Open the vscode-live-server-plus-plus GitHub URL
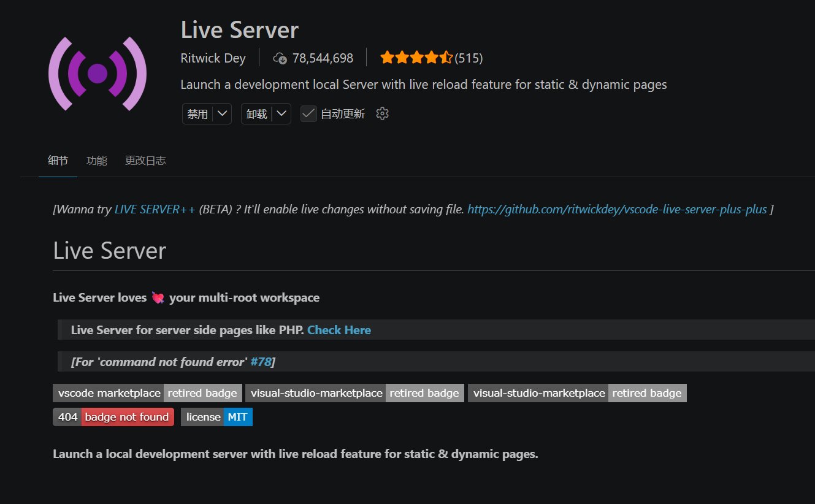This screenshot has height=504, width=815. click(x=617, y=209)
